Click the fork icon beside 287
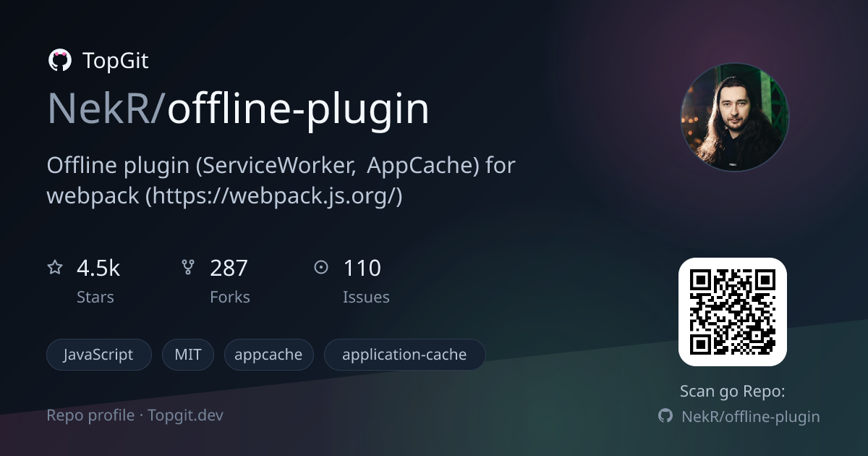 (x=188, y=268)
